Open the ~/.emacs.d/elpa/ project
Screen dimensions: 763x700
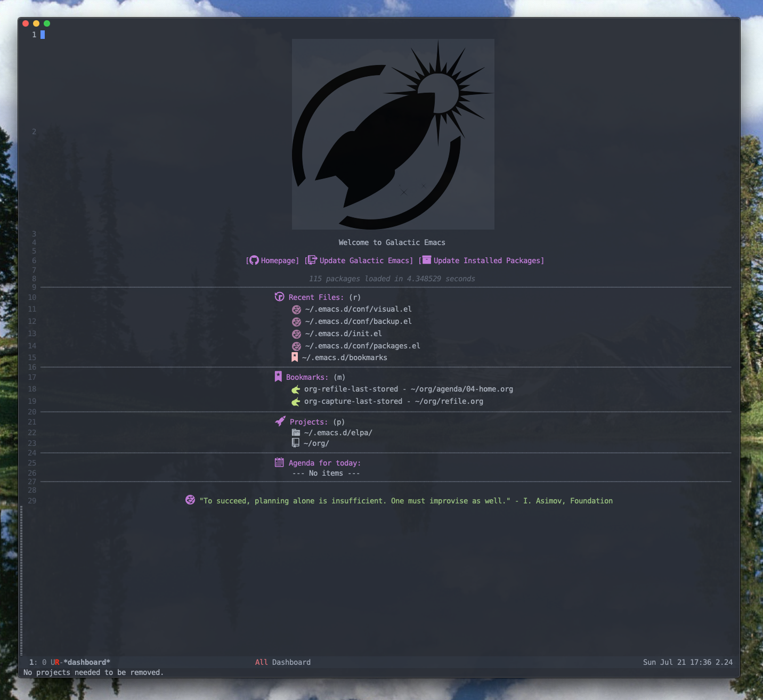[338, 433]
